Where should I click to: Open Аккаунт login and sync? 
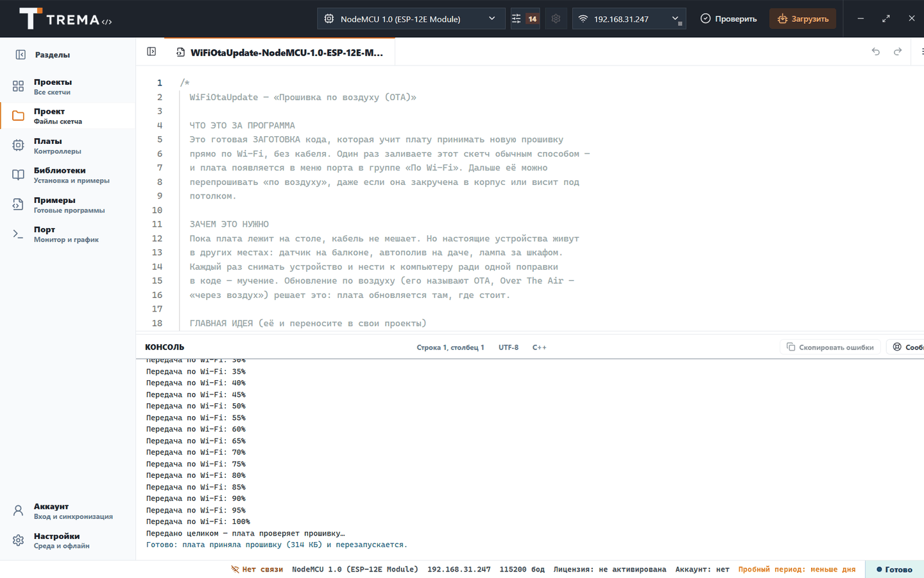click(x=67, y=511)
